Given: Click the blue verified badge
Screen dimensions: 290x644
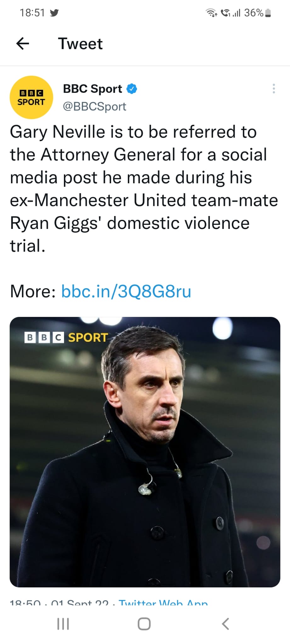Looking at the screenshot, I should point(132,89).
